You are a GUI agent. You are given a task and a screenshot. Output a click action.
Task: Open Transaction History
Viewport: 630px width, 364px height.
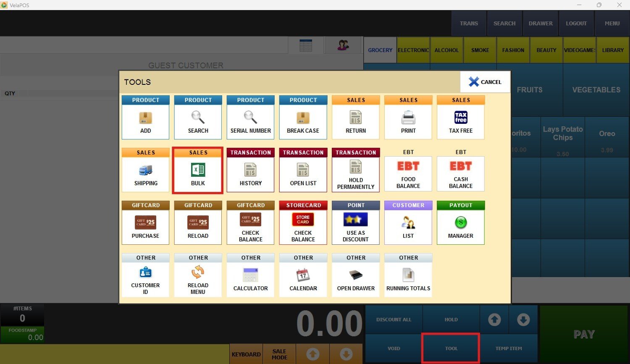click(250, 170)
